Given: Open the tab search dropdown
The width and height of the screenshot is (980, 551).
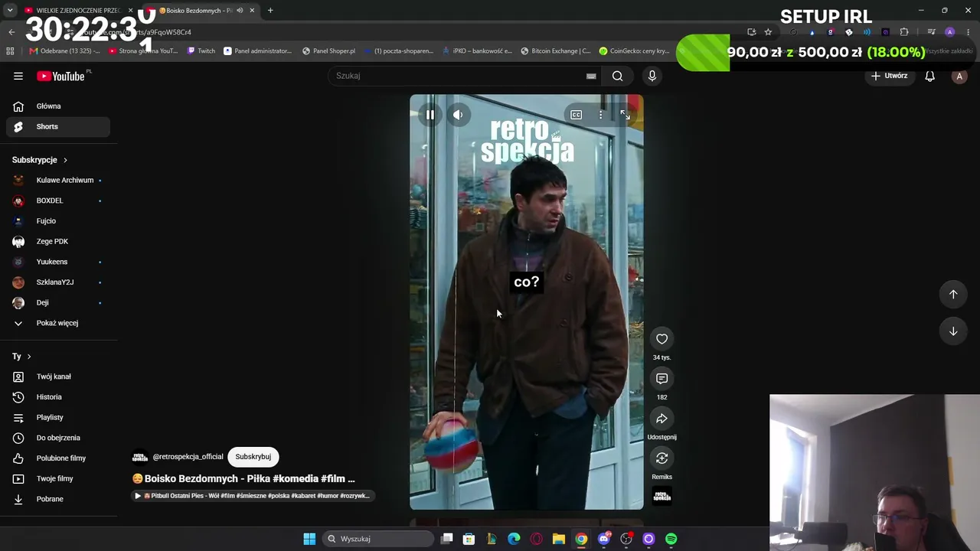Looking at the screenshot, I should coord(10,11).
